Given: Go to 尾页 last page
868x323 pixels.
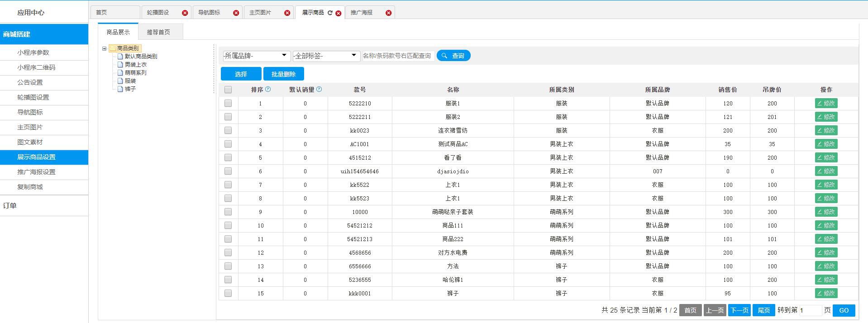Looking at the screenshot, I should (763, 310).
